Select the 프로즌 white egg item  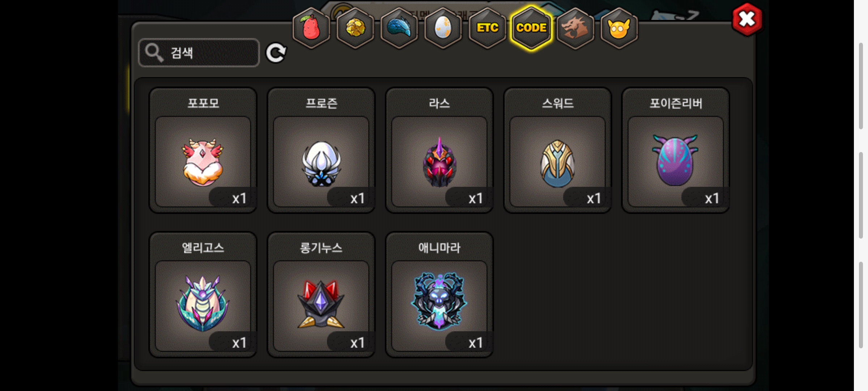click(x=321, y=150)
